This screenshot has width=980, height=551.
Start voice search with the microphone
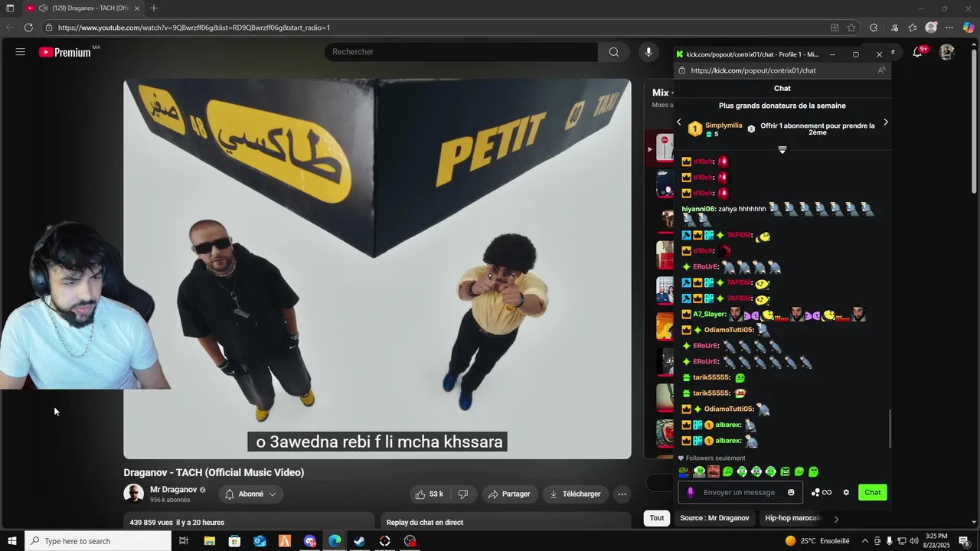pos(648,52)
